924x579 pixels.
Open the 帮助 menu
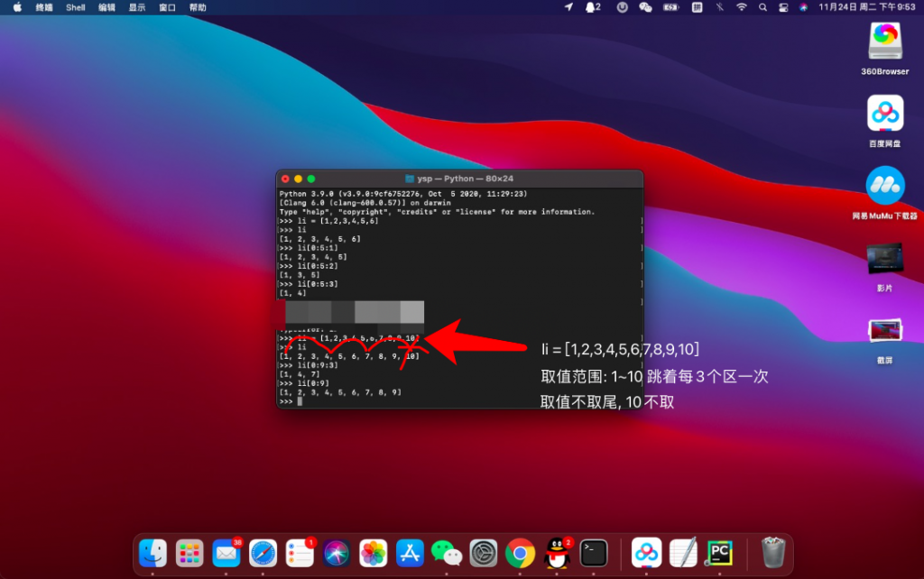coord(198,7)
